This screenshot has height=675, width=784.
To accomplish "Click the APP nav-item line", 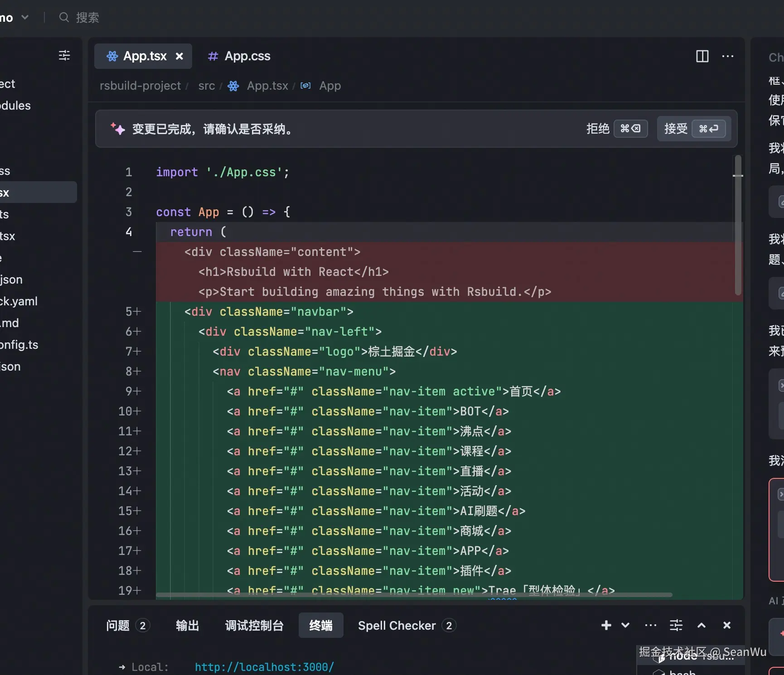I will coord(368,551).
